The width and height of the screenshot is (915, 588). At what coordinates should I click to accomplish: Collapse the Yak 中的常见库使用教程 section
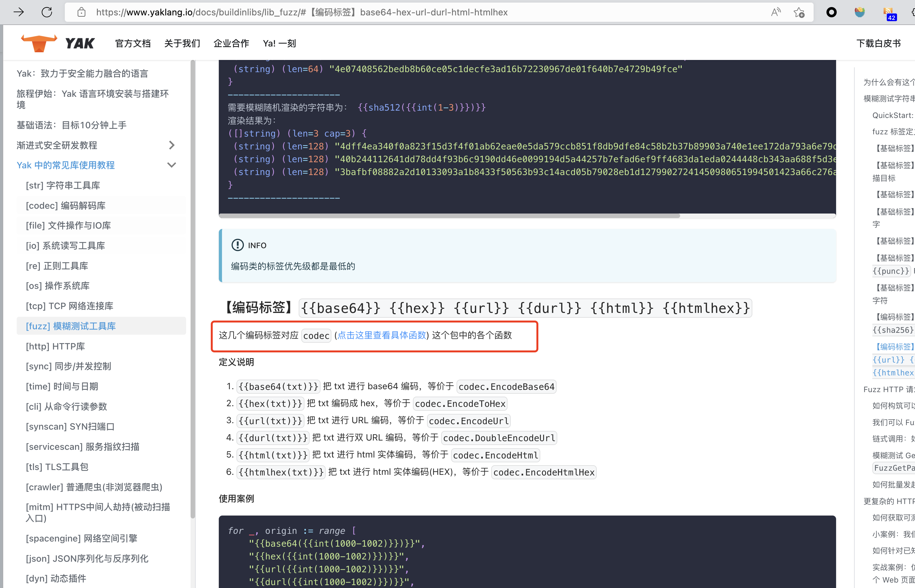[172, 165]
